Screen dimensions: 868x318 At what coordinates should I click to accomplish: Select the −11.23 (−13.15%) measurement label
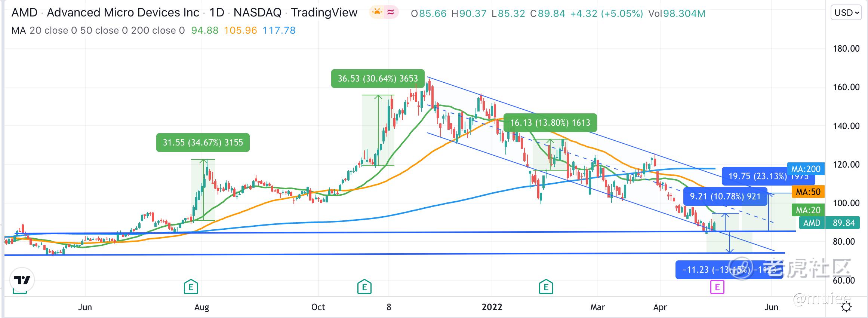coord(729,270)
